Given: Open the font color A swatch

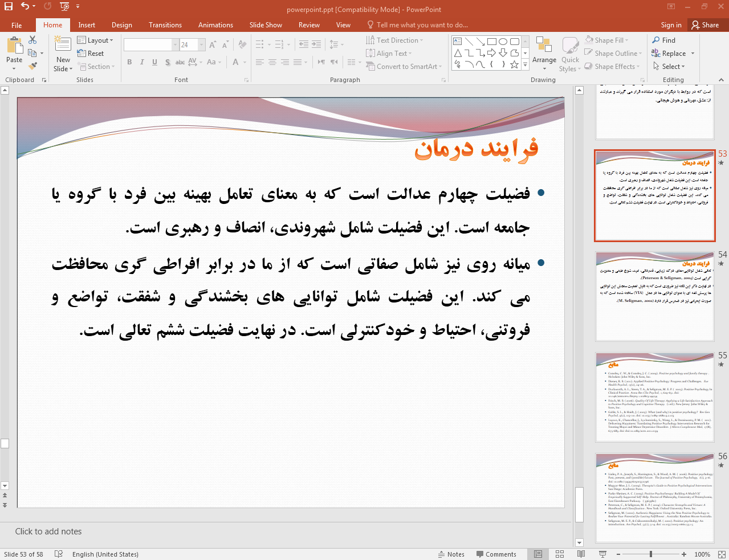Looking at the screenshot, I should tap(235, 62).
